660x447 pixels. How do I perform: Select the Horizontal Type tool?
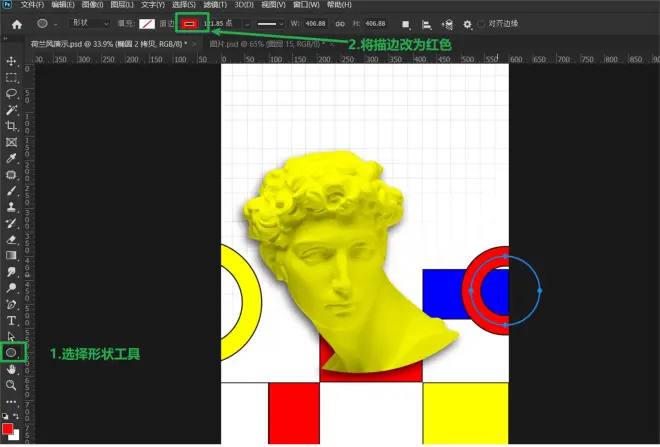(x=11, y=321)
